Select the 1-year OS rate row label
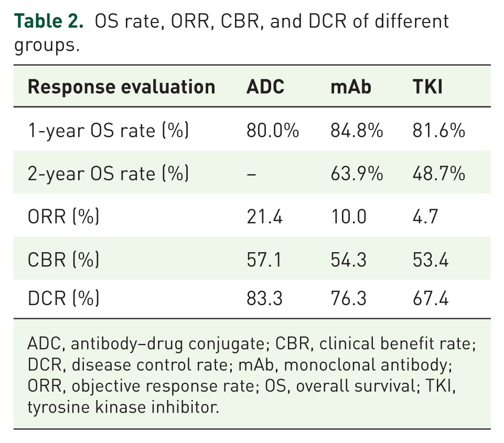Image resolution: width=504 pixels, height=443 pixels. [x=108, y=131]
